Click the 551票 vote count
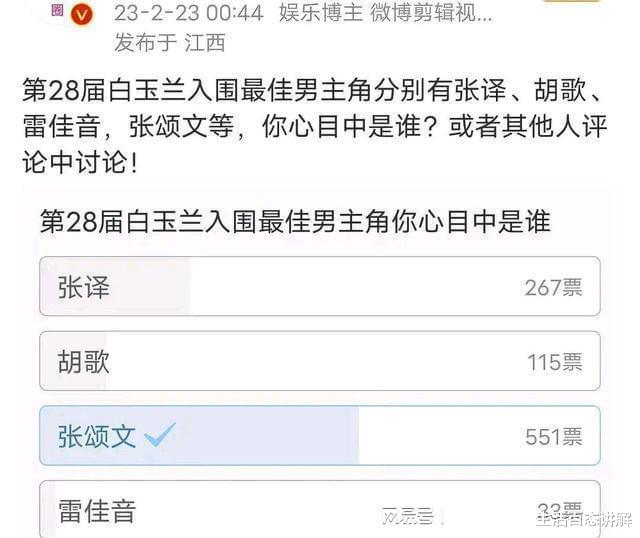Image resolution: width=640 pixels, height=538 pixels. (553, 437)
